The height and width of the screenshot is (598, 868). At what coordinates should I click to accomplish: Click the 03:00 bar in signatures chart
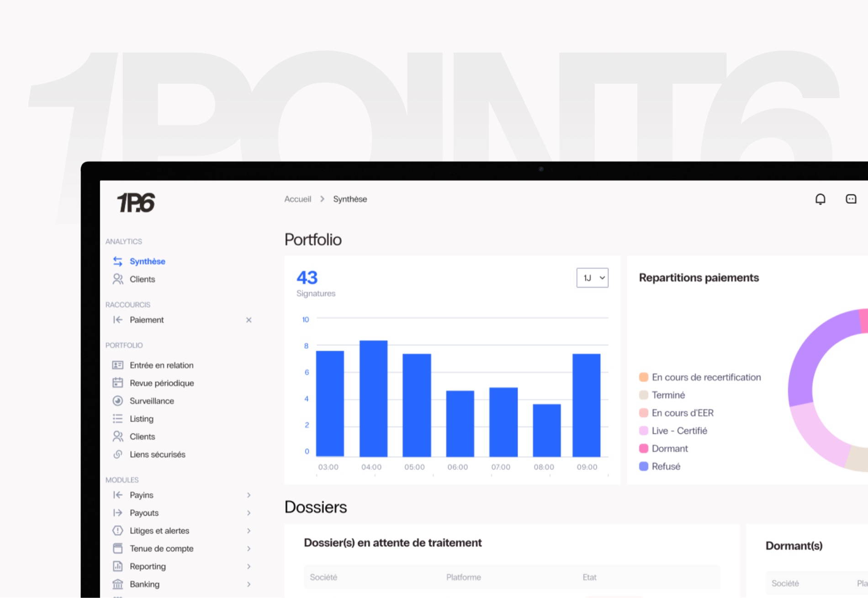click(x=330, y=404)
